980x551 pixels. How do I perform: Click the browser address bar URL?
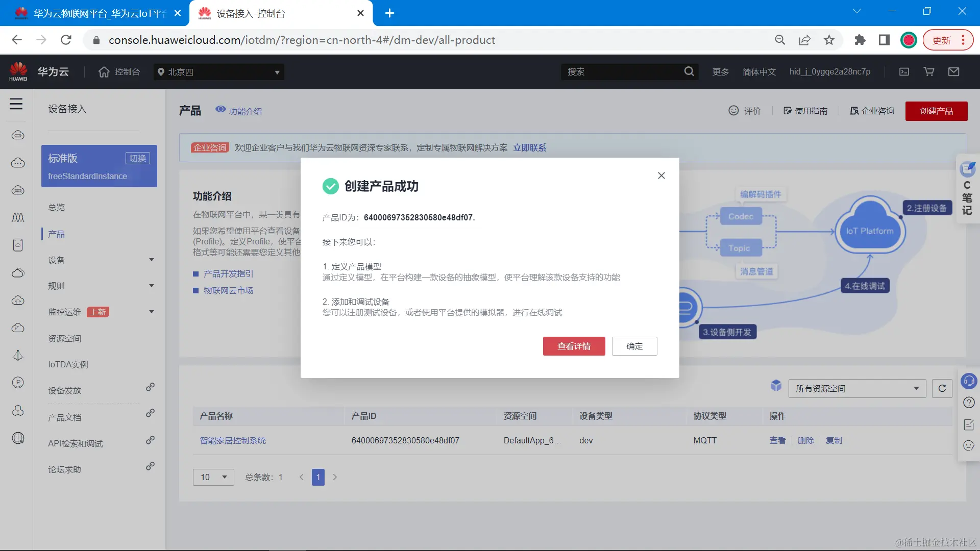coord(302,40)
